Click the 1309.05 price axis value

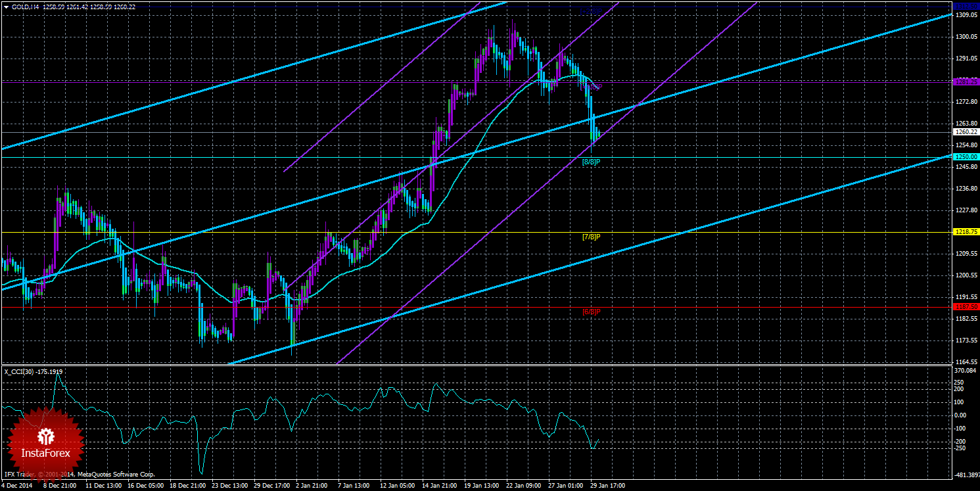tap(966, 14)
